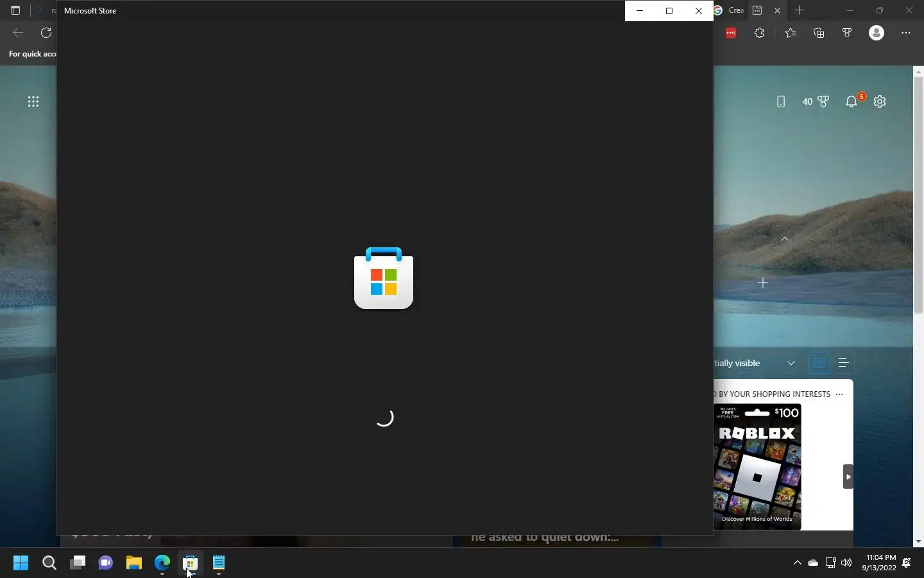
Task: Open the Edge Extensions puzzle icon
Action: [x=760, y=33]
